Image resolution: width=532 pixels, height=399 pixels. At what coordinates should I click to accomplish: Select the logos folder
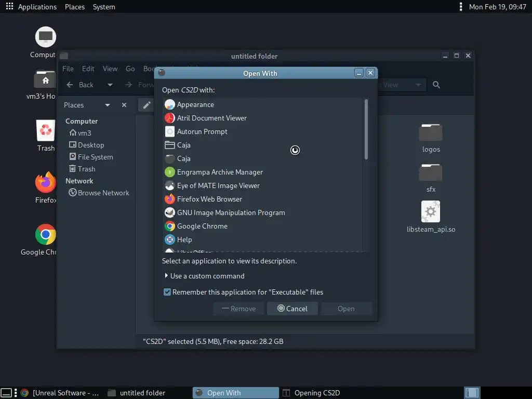click(x=431, y=138)
